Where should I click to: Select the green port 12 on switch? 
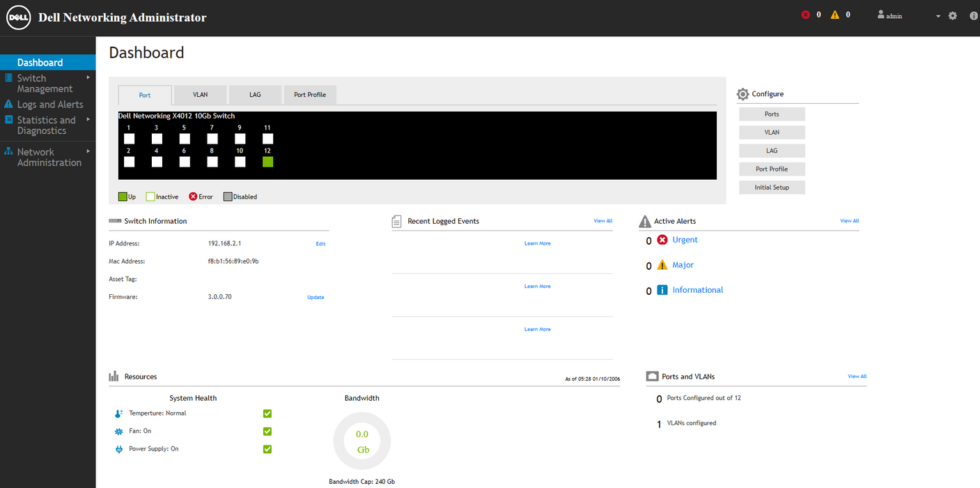point(268,162)
